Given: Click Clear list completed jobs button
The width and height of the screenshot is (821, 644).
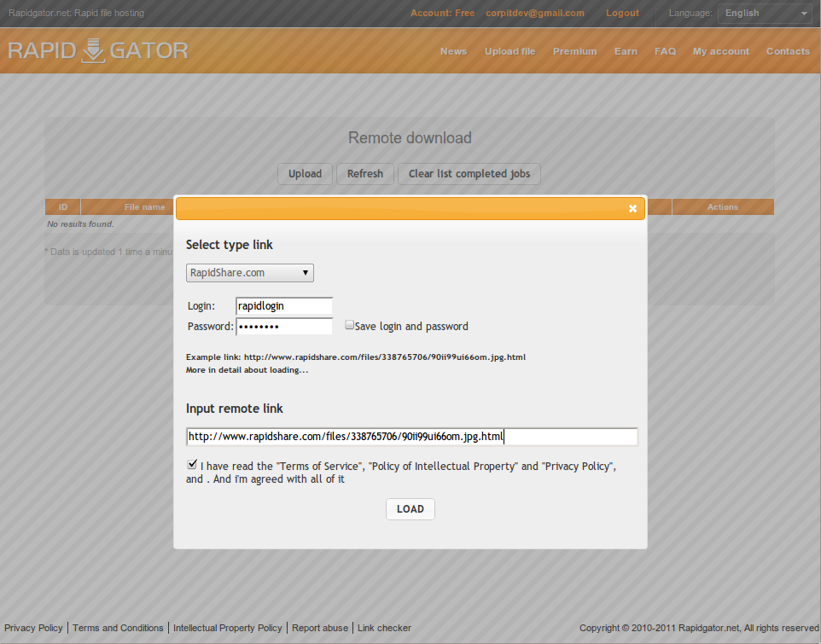Looking at the screenshot, I should click(469, 174).
